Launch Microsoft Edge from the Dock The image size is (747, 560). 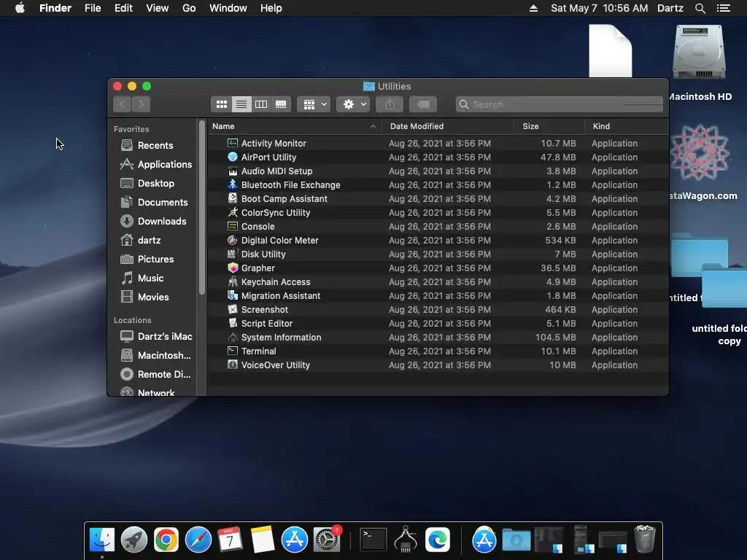tap(438, 540)
